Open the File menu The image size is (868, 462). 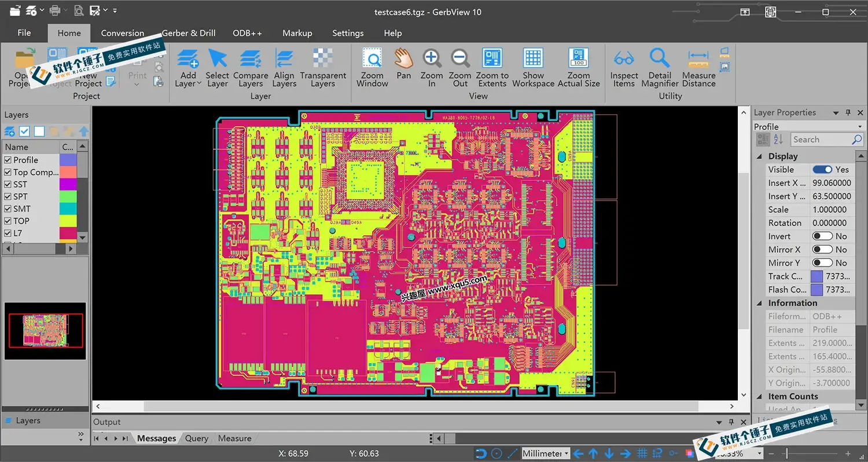pos(24,33)
